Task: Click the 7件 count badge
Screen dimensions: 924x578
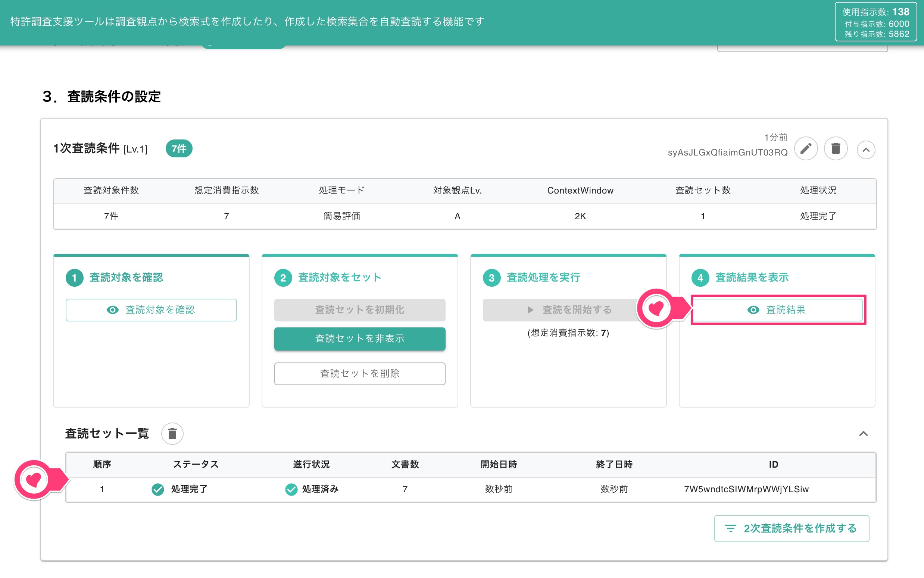Action: coord(179,149)
